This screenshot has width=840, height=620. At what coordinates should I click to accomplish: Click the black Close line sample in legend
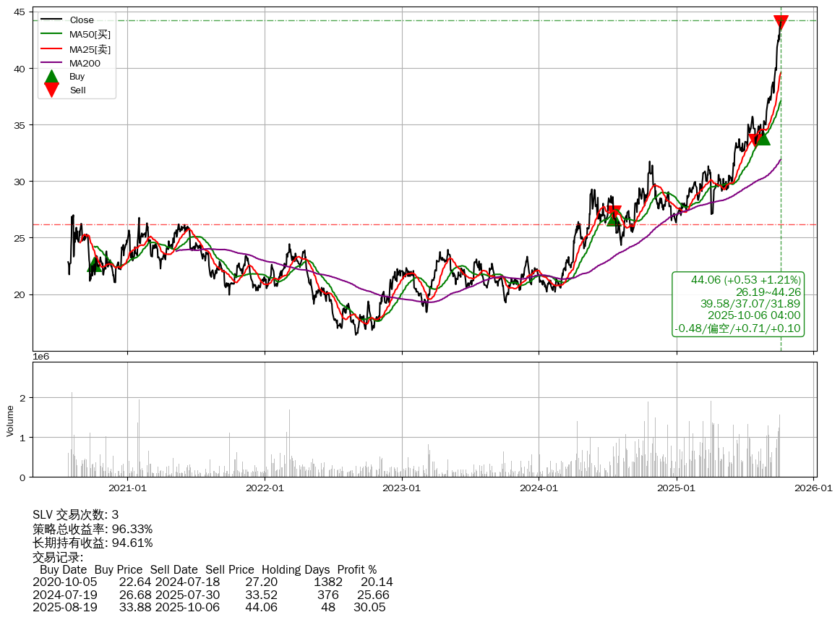(x=51, y=20)
